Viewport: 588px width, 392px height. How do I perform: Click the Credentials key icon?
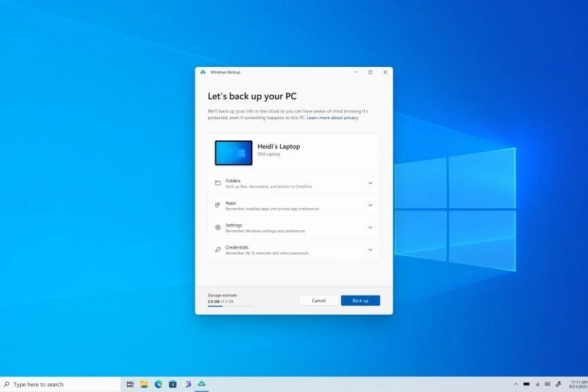coord(218,250)
